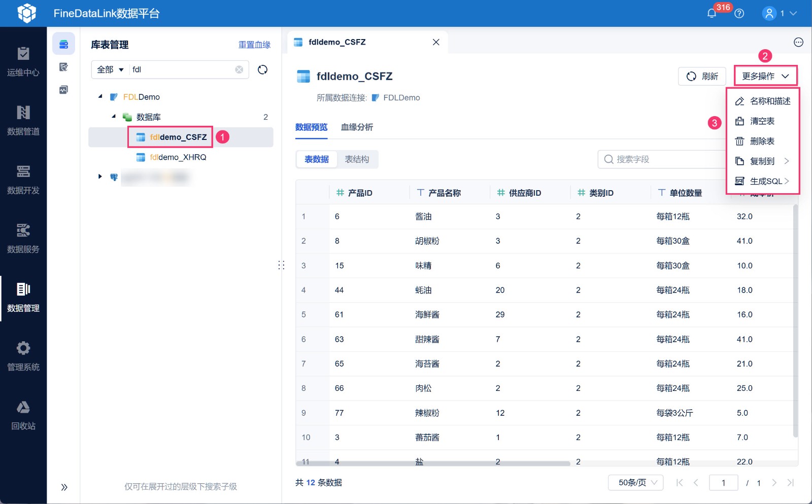812x504 pixels.
Task: Go to the previous page
Action: (x=696, y=483)
